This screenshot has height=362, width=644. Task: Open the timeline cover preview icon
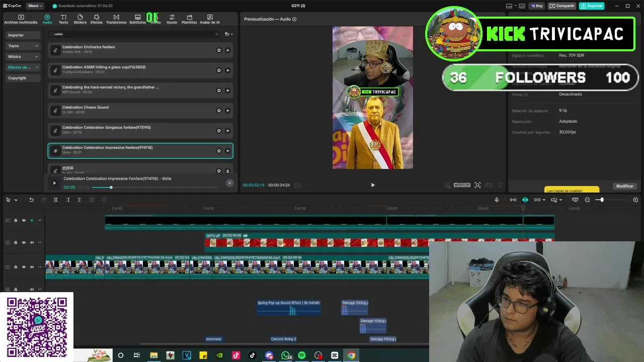[575, 200]
